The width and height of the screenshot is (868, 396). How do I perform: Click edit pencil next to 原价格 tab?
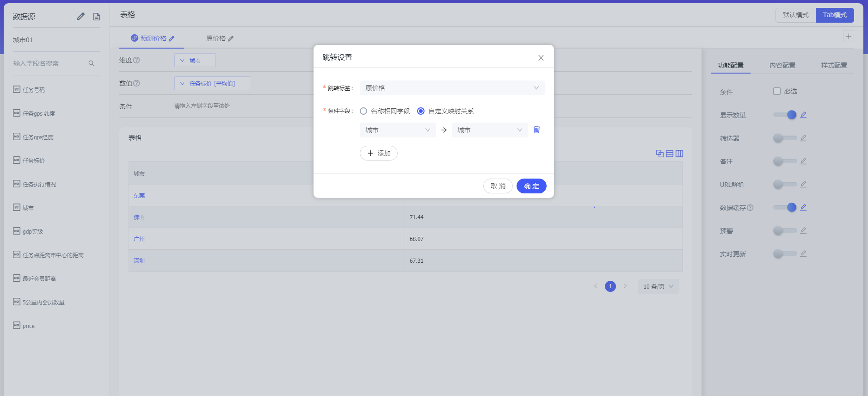(231, 39)
